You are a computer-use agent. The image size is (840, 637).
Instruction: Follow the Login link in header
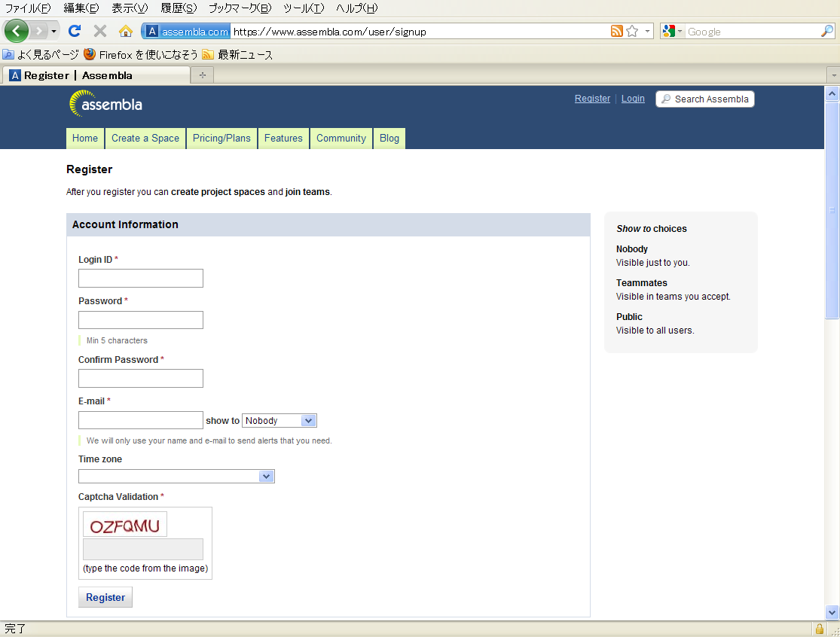(633, 99)
